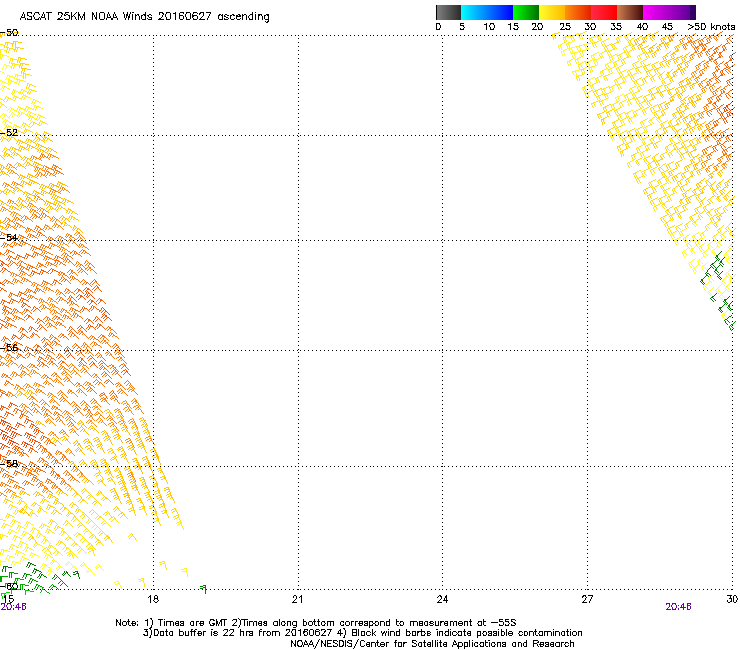Click the 'Data buffer is 22 hrs' note

click(x=362, y=633)
